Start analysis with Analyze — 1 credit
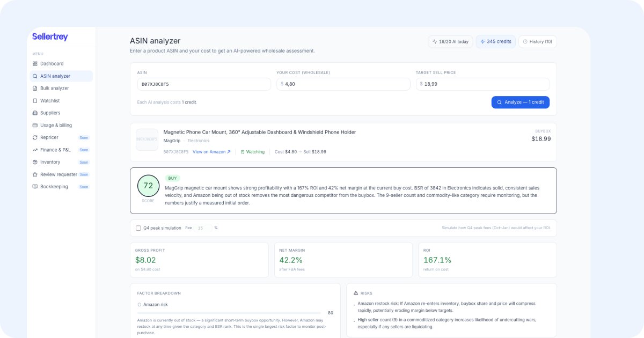 coord(520,102)
